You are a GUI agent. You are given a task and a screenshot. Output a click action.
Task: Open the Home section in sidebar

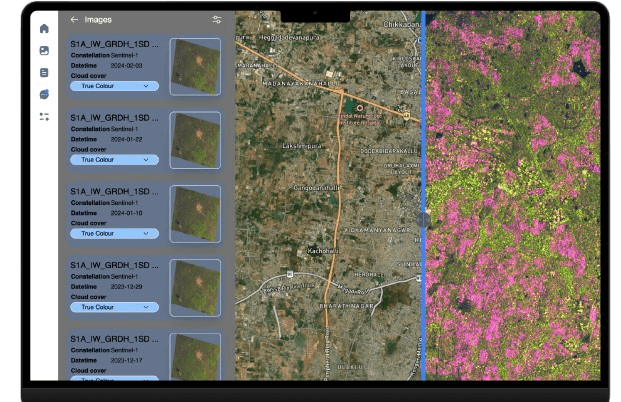(x=44, y=28)
